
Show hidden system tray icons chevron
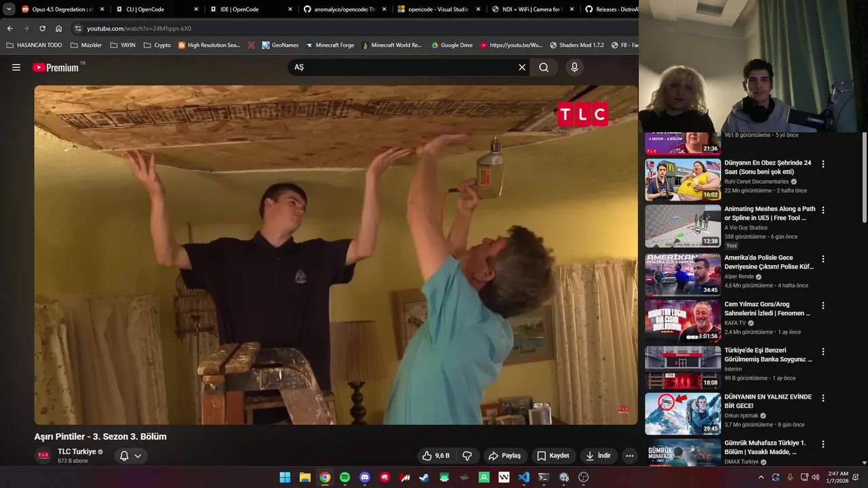pos(761,477)
